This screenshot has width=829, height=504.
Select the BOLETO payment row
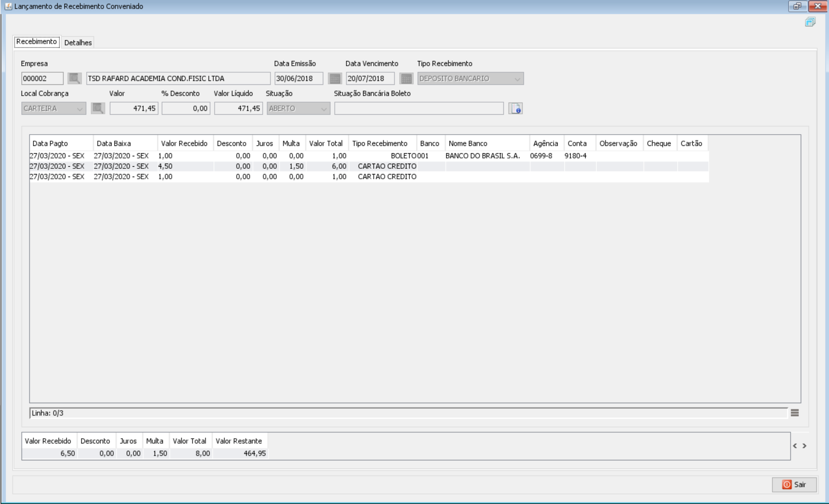369,156
